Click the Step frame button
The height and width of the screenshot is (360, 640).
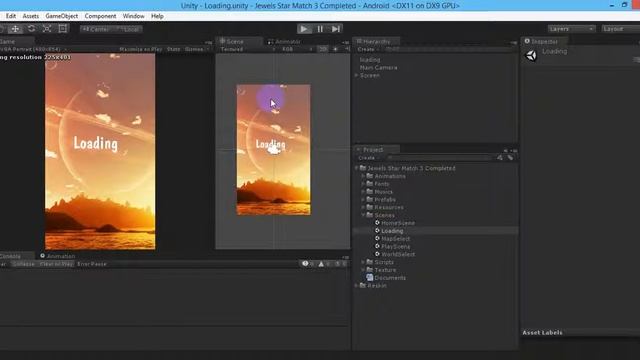coord(336,29)
